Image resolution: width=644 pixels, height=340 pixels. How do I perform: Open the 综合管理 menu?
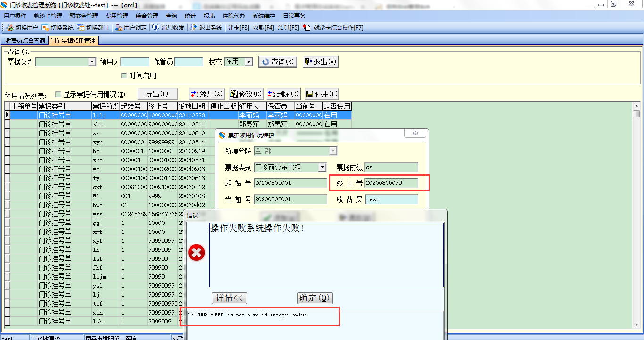(x=147, y=16)
